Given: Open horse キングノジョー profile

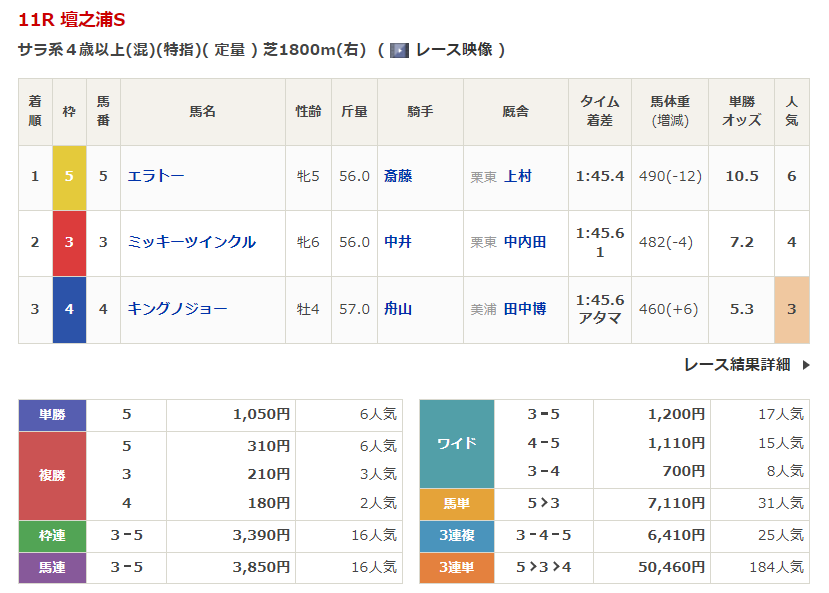Looking at the screenshot, I should pyautogui.click(x=177, y=309).
